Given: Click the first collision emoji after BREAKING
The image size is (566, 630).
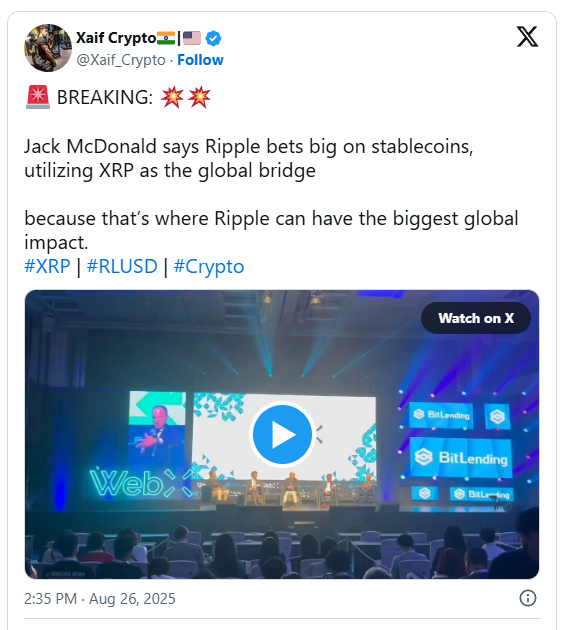Looking at the screenshot, I should click(172, 97).
